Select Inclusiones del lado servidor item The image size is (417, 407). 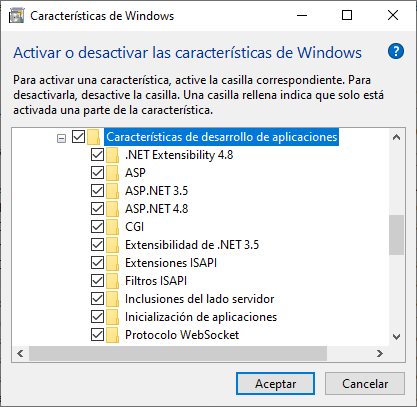click(200, 299)
